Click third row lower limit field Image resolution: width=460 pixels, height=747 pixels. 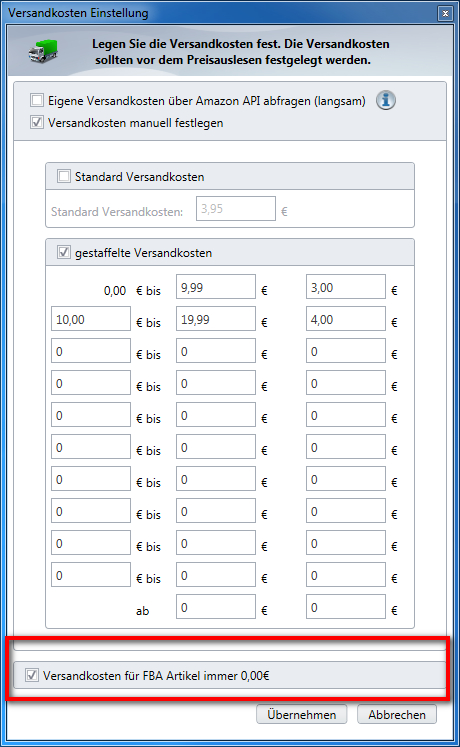pos(91,351)
